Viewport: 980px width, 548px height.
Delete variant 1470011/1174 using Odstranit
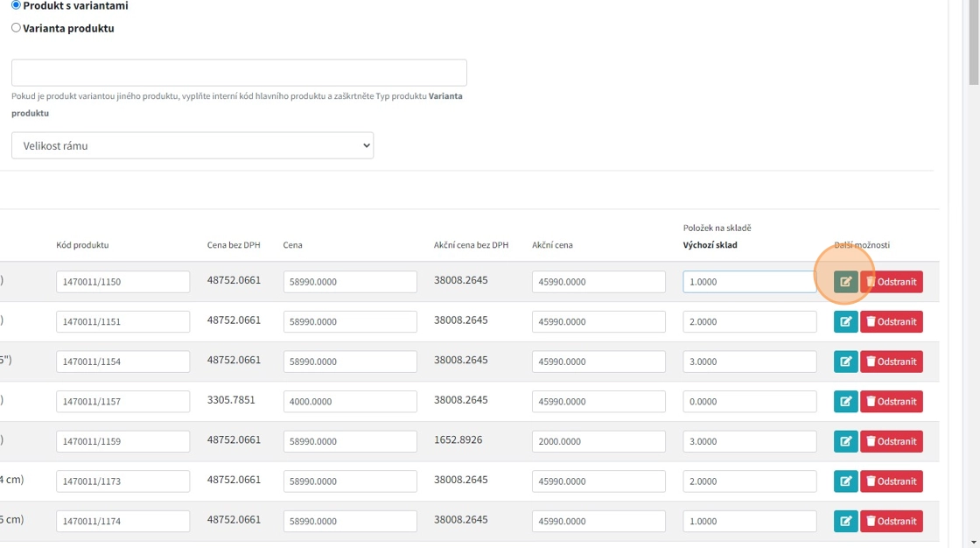(891, 522)
